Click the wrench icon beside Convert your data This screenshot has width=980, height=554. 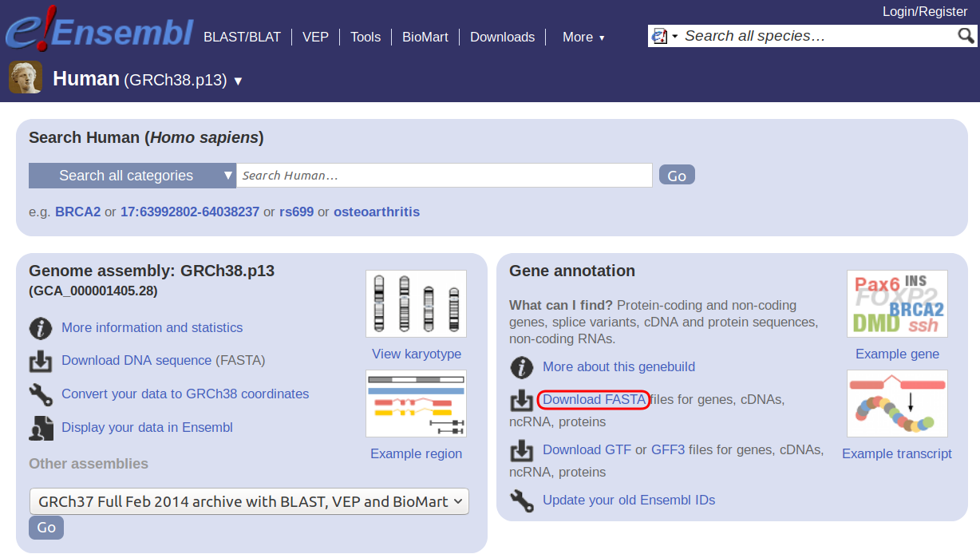click(41, 394)
